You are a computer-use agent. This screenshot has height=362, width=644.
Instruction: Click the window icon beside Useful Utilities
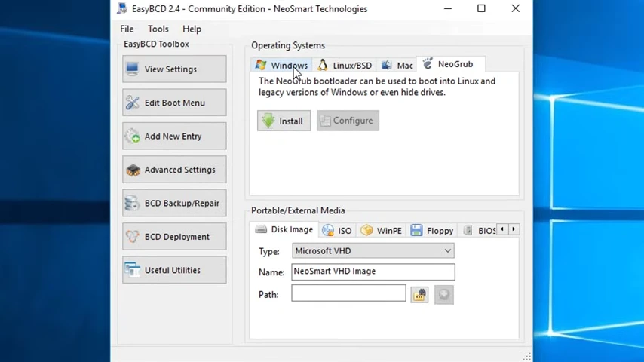132,270
